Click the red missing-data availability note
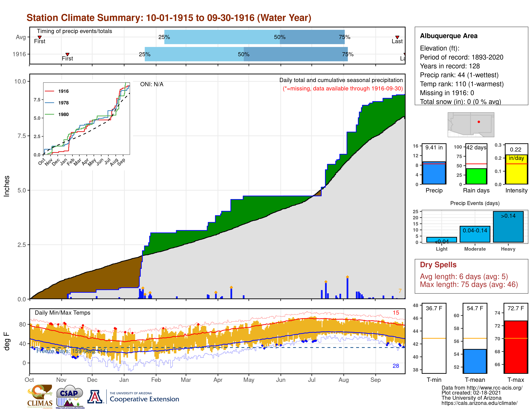The height and width of the screenshot is (411, 532). [343, 88]
